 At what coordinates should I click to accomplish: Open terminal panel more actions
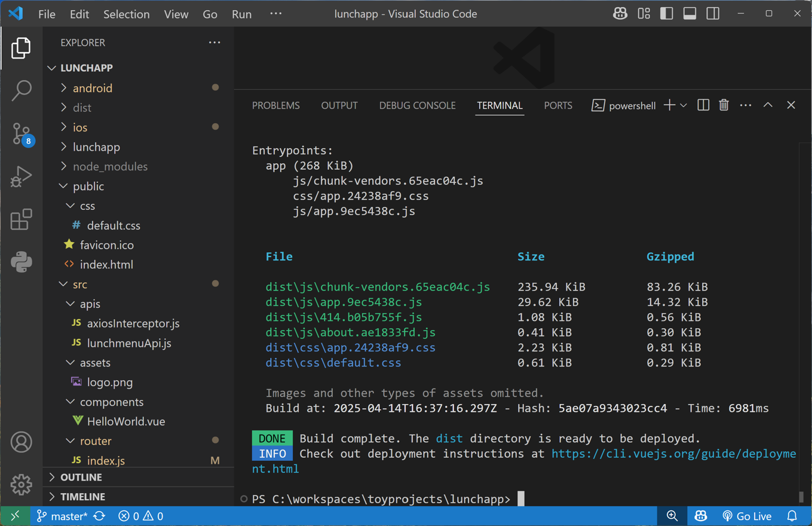click(746, 105)
